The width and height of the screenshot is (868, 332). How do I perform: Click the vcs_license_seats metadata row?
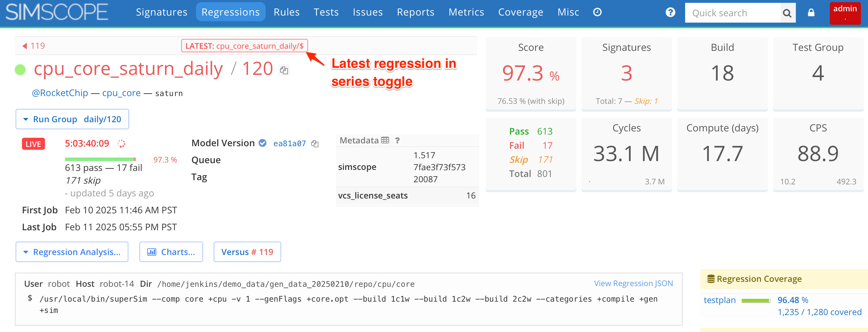(x=407, y=196)
